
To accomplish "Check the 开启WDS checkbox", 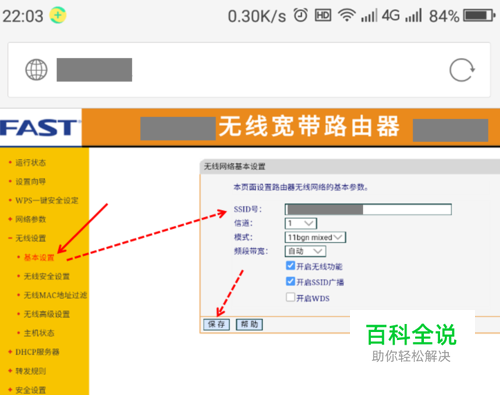I will coord(290,297).
